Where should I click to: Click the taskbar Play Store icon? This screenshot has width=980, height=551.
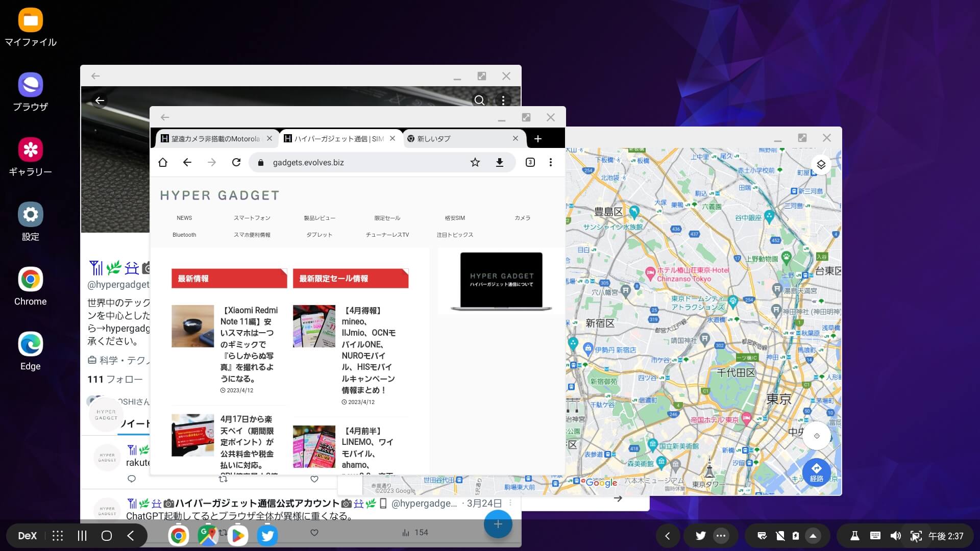point(237,536)
